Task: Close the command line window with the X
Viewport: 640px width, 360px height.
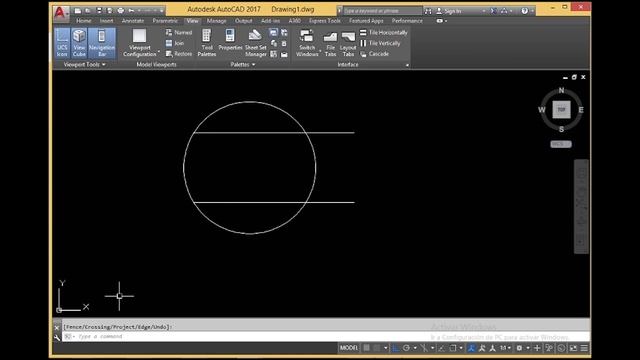Action: click(57, 327)
